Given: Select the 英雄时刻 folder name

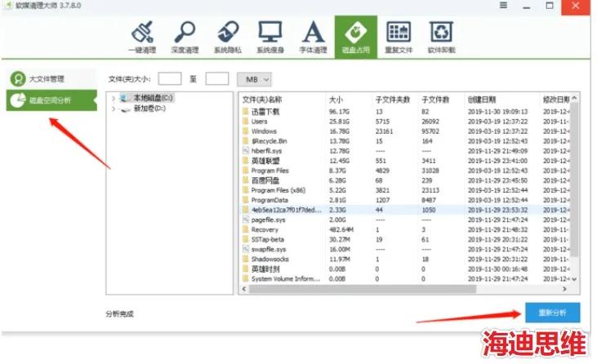Looking at the screenshot, I should tap(265, 269).
